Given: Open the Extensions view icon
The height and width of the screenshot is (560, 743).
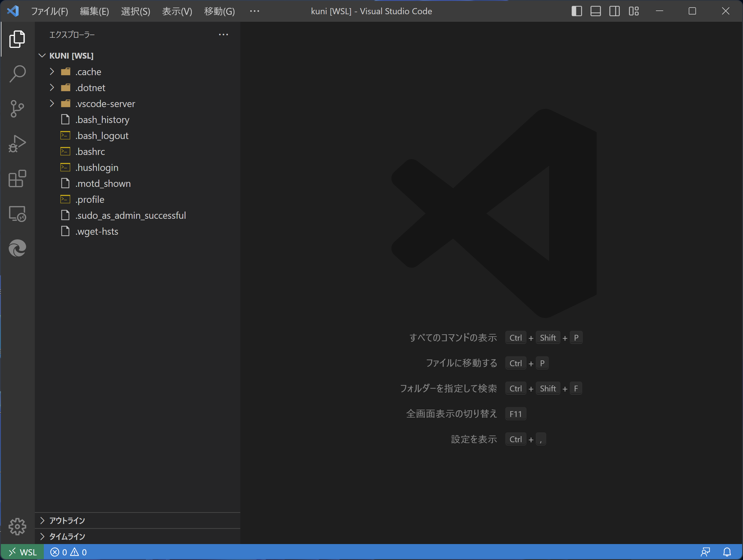Looking at the screenshot, I should click(17, 179).
